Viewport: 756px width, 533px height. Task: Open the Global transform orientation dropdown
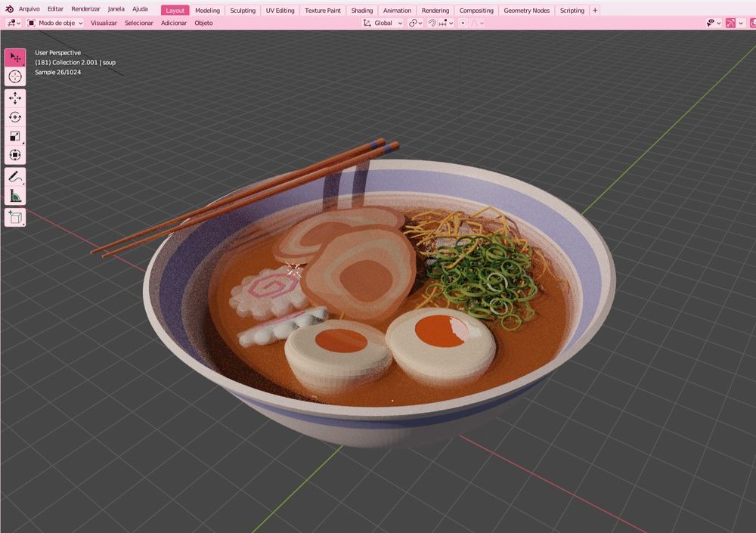pyautogui.click(x=383, y=23)
